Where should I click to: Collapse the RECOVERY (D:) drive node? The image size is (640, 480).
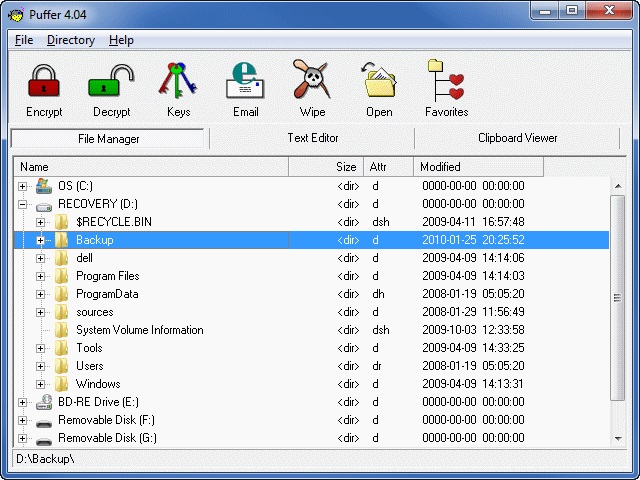23,204
